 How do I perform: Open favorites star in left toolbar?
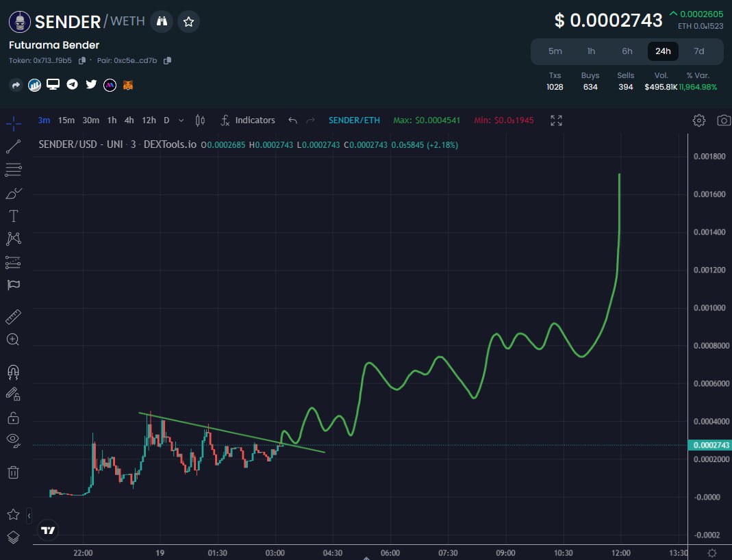point(13,514)
